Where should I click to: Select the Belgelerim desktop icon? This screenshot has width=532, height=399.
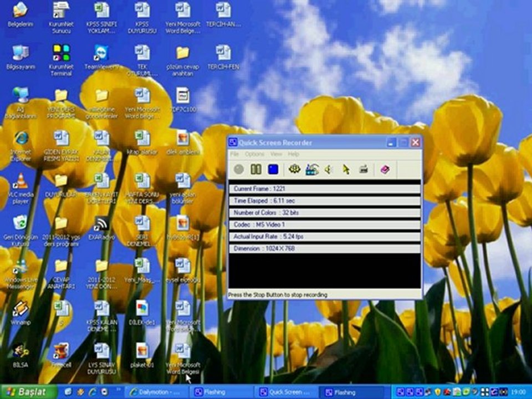pyautogui.click(x=20, y=14)
